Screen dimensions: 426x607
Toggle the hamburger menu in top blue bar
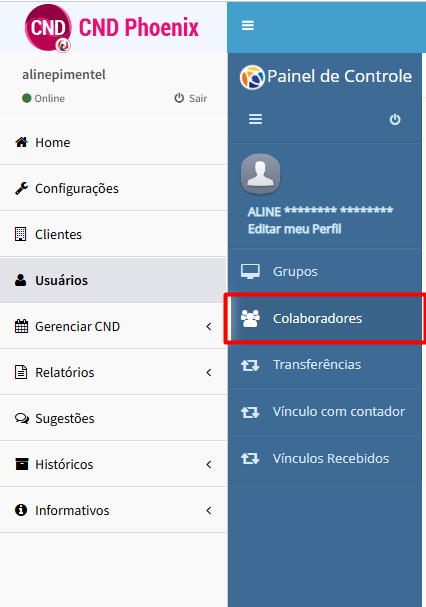(x=248, y=26)
